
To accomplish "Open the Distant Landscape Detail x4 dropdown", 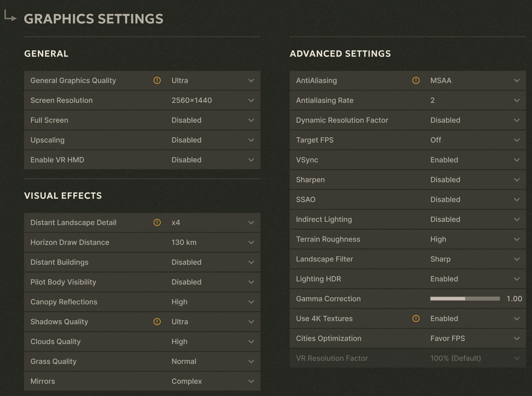I will click(213, 223).
